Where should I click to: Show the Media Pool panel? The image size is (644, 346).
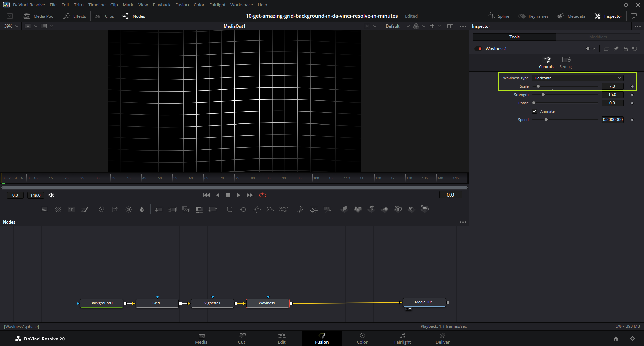(x=39, y=16)
